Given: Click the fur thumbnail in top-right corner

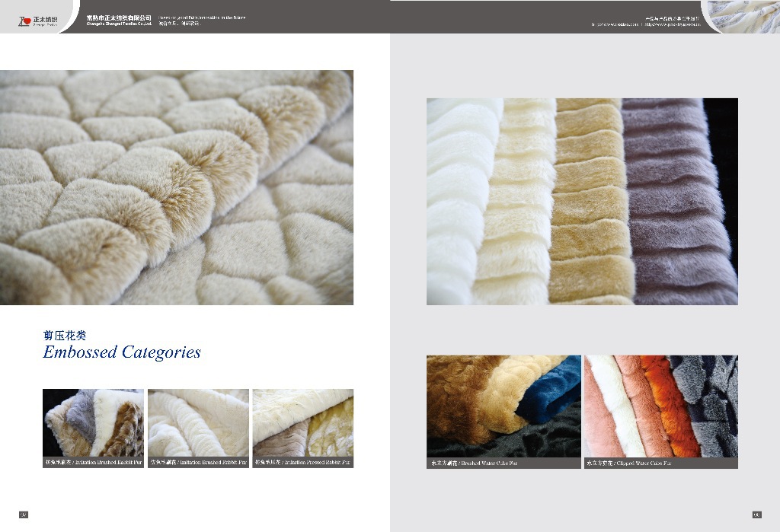Looking at the screenshot, I should coord(743,17).
